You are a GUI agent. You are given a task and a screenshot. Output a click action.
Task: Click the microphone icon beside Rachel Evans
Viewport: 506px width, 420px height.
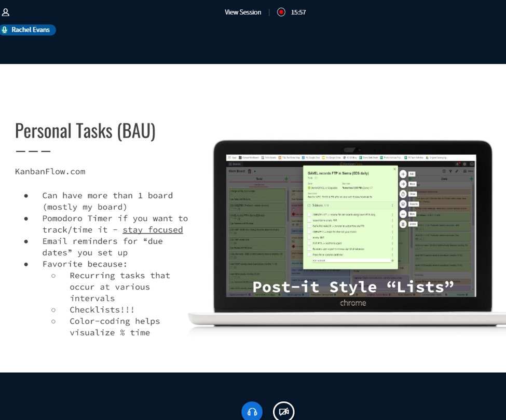point(5,30)
